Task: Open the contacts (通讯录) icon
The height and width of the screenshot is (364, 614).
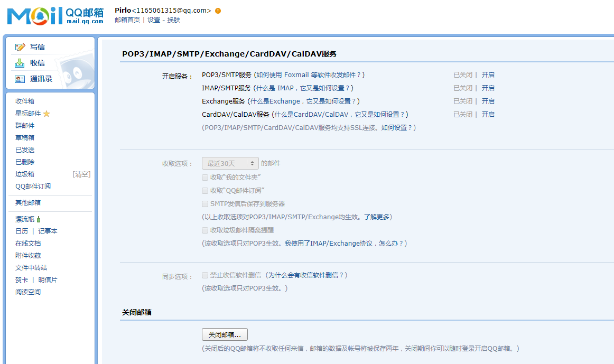Action: (20, 79)
